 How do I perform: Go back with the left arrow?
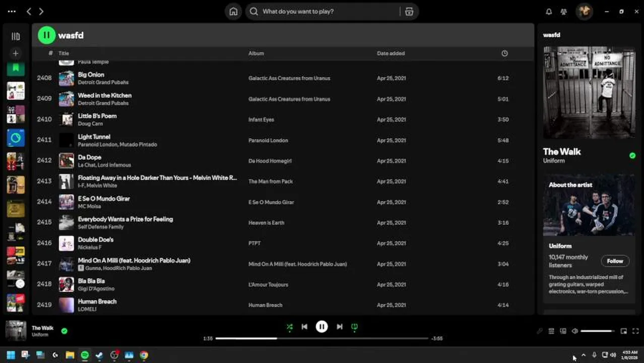(x=29, y=11)
